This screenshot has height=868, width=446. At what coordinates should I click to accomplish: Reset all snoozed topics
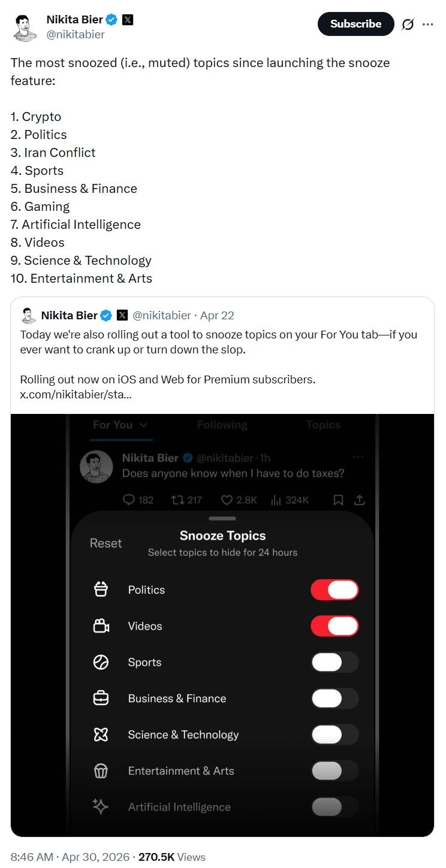[x=106, y=543]
